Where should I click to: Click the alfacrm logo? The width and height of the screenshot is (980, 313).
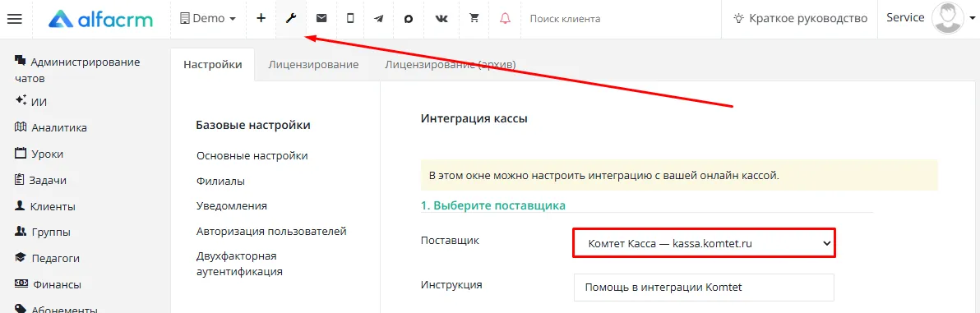point(100,20)
